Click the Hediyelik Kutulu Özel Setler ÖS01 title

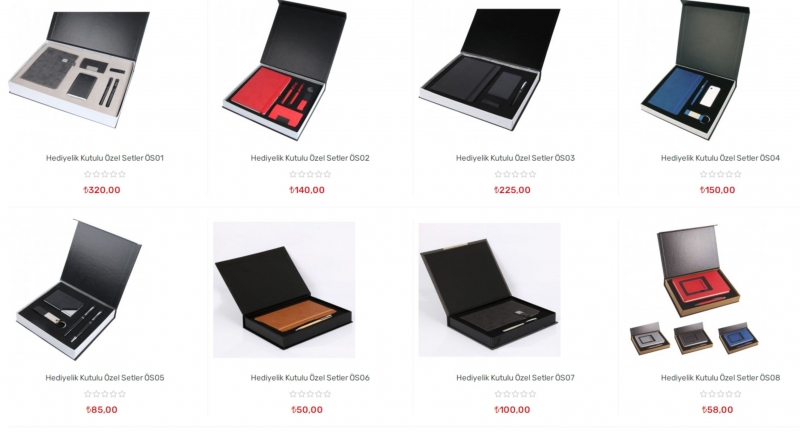[105, 158]
